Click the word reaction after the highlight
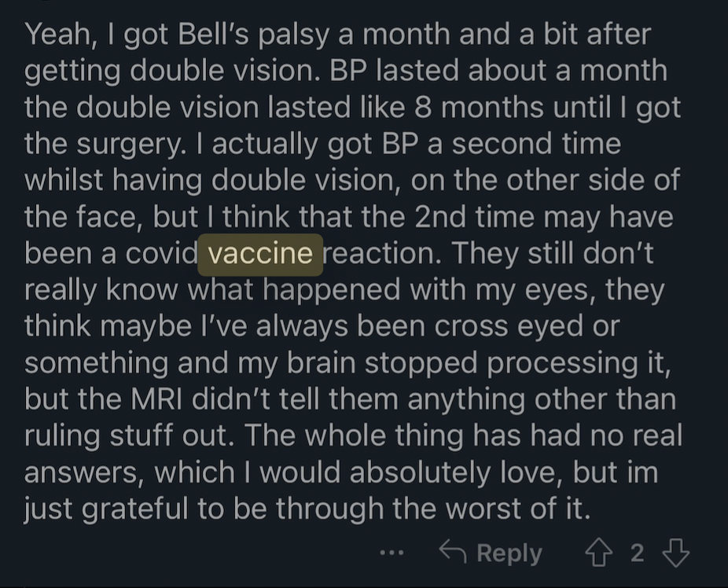 pyautogui.click(x=381, y=255)
